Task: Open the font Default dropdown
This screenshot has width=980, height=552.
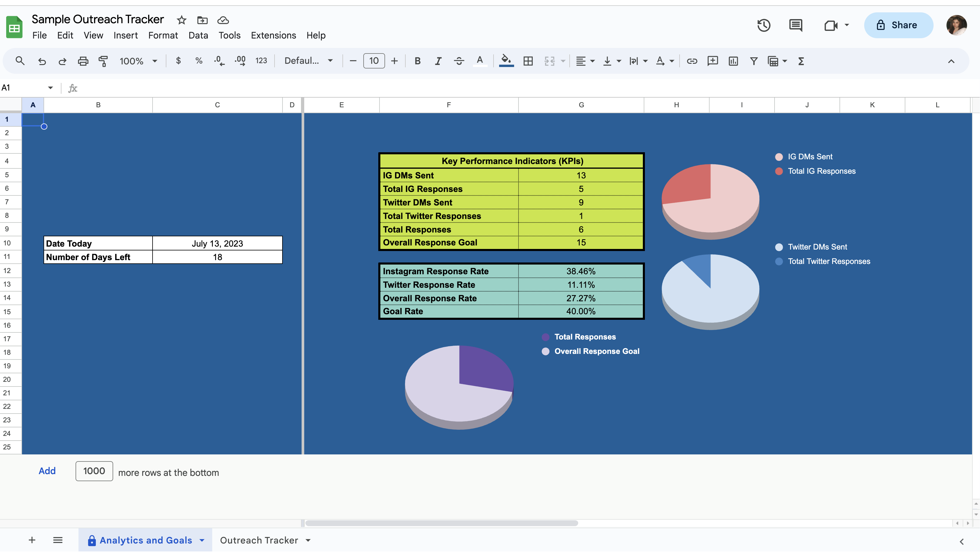Action: (309, 61)
